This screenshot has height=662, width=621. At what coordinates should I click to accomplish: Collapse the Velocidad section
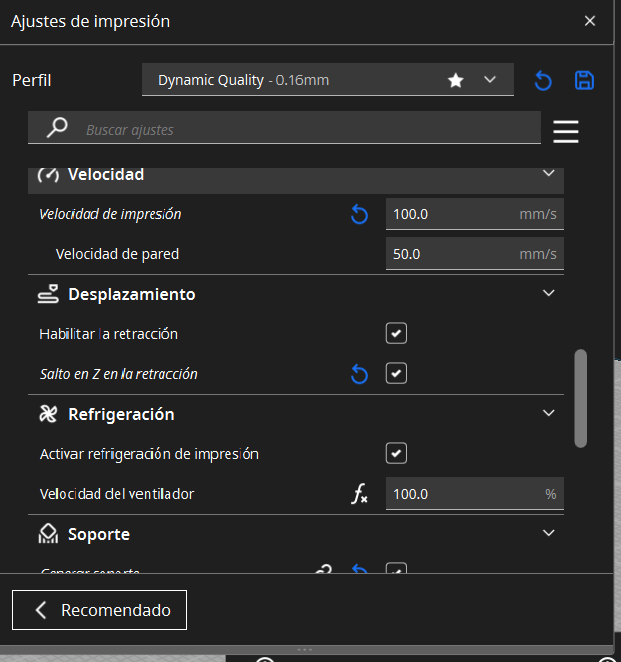(x=548, y=173)
